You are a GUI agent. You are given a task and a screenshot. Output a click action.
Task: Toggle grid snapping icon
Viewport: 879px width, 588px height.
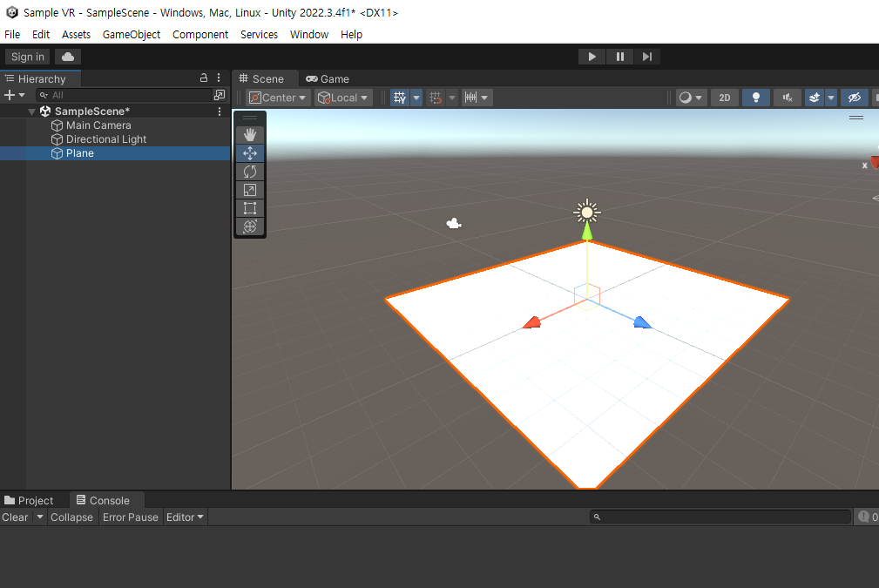[436, 98]
